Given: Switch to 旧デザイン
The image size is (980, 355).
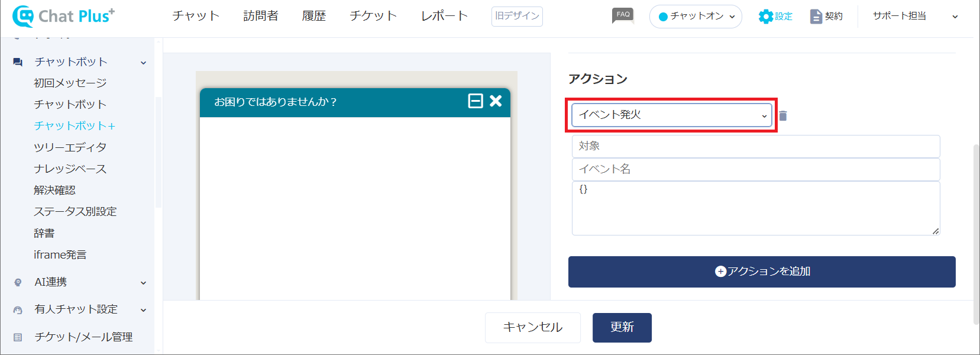Looking at the screenshot, I should point(517,16).
